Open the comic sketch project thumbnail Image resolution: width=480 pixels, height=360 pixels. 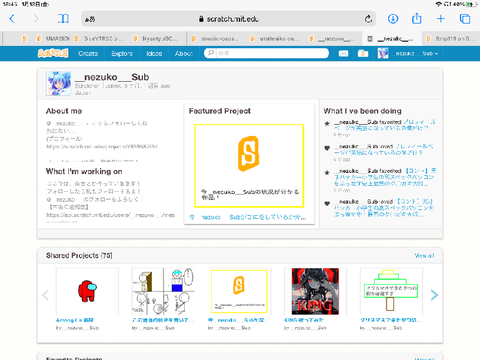[163, 291]
